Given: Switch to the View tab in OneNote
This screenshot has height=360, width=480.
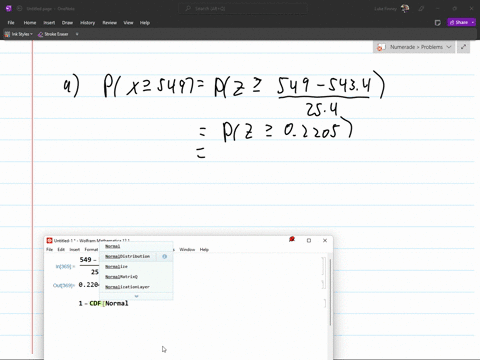Looking at the screenshot, I should [128, 23].
